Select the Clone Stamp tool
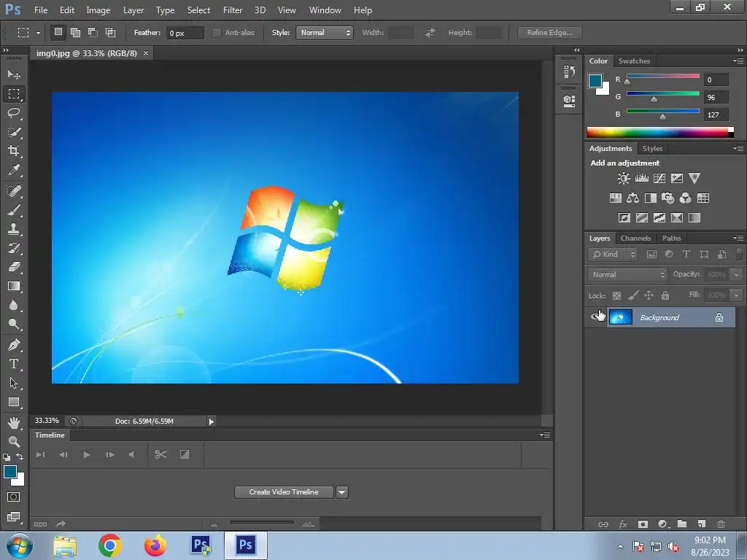 [x=14, y=229]
